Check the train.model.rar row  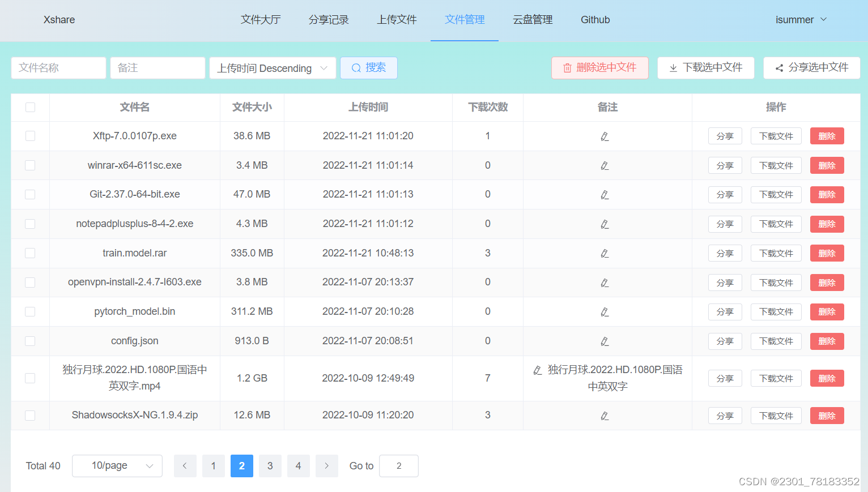point(31,253)
